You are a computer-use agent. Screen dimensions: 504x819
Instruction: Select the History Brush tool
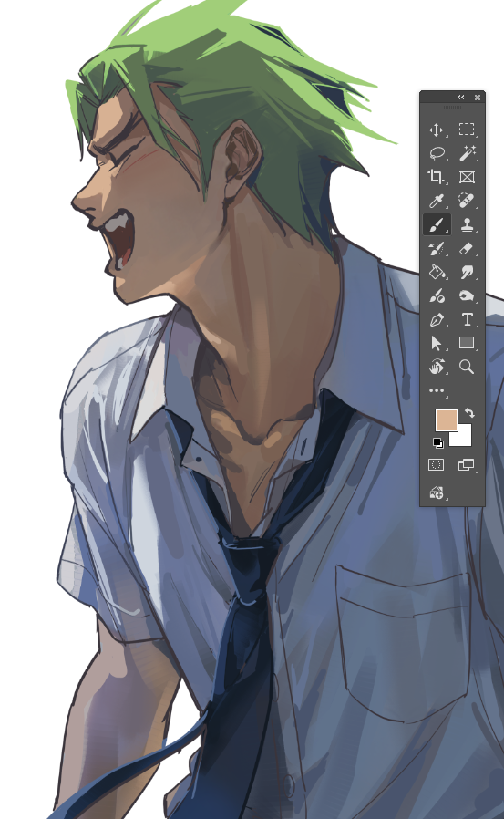pos(437,249)
